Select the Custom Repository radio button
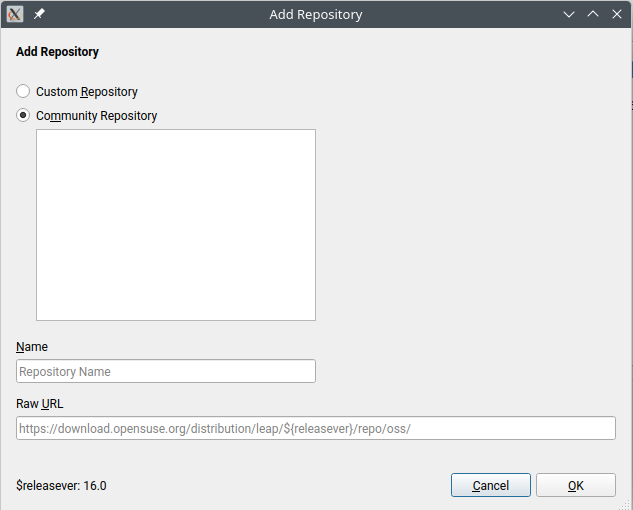 tap(24, 92)
